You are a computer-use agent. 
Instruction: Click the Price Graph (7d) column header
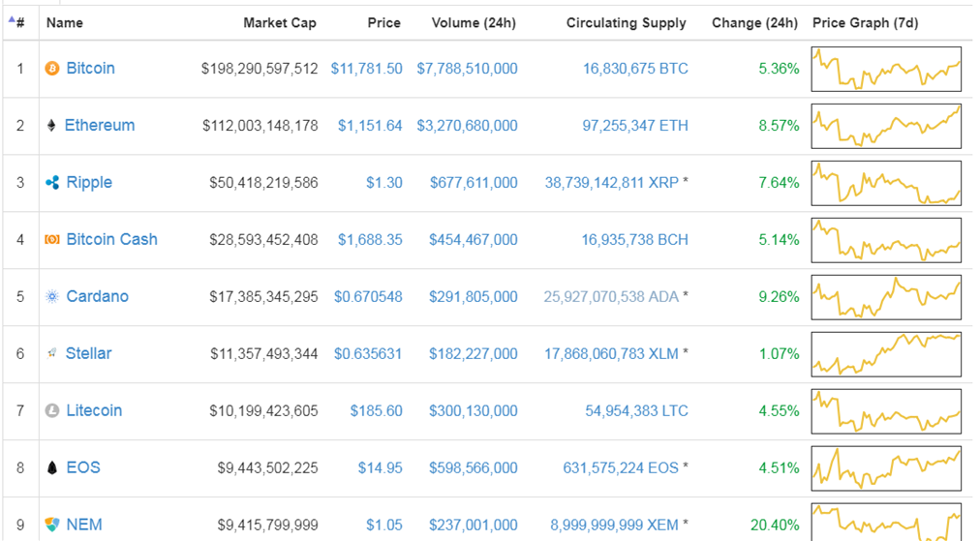click(865, 23)
